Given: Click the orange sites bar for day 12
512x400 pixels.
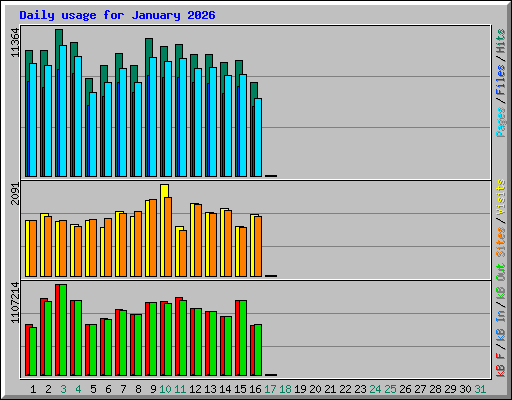Looking at the screenshot, I should pyautogui.click(x=198, y=241).
